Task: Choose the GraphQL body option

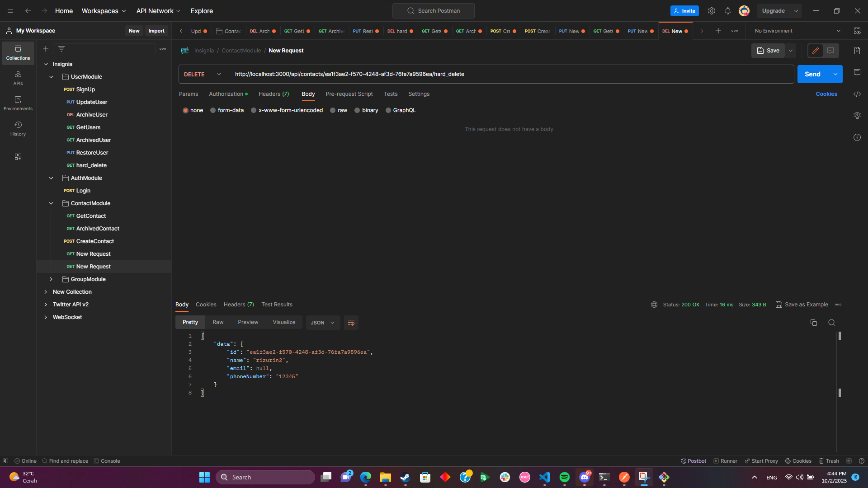Action: tap(401, 110)
